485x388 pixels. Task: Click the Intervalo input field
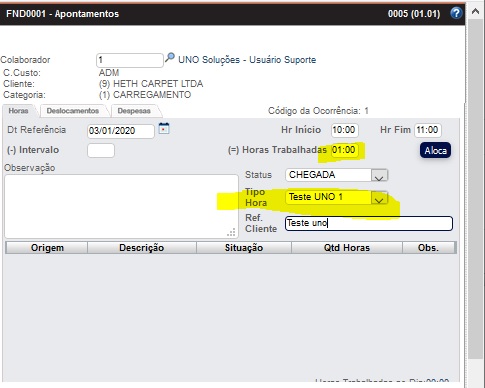coord(101,150)
